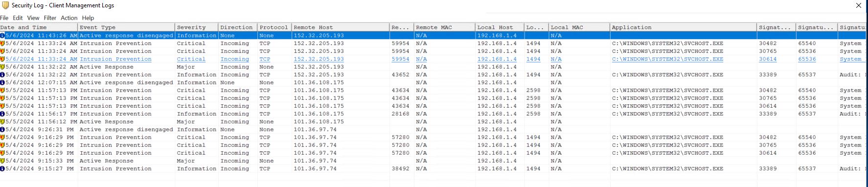Image resolution: width=868 pixels, height=187 pixels.
Task: Sort by Direction column header
Action: 238,27
